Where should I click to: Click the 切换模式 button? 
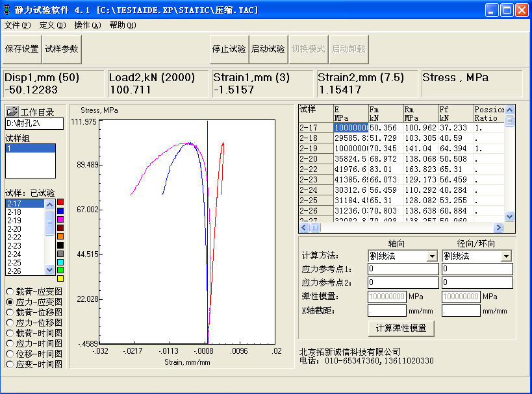pos(309,49)
